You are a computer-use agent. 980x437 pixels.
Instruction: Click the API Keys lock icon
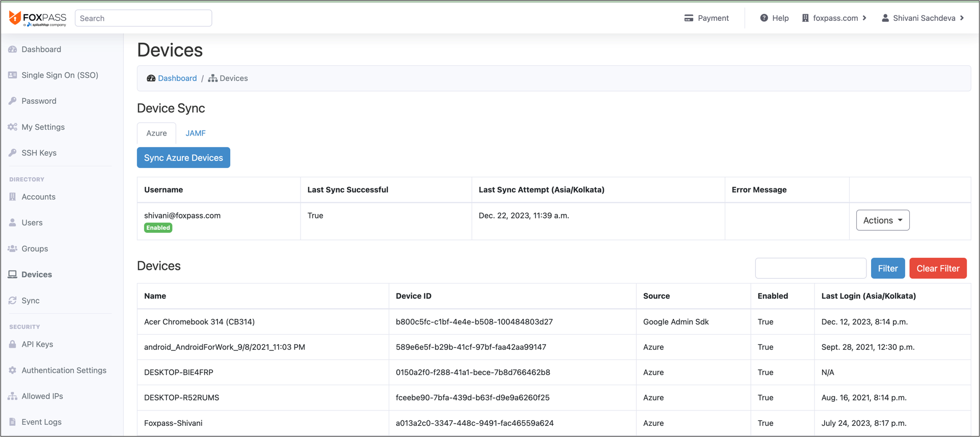tap(13, 344)
